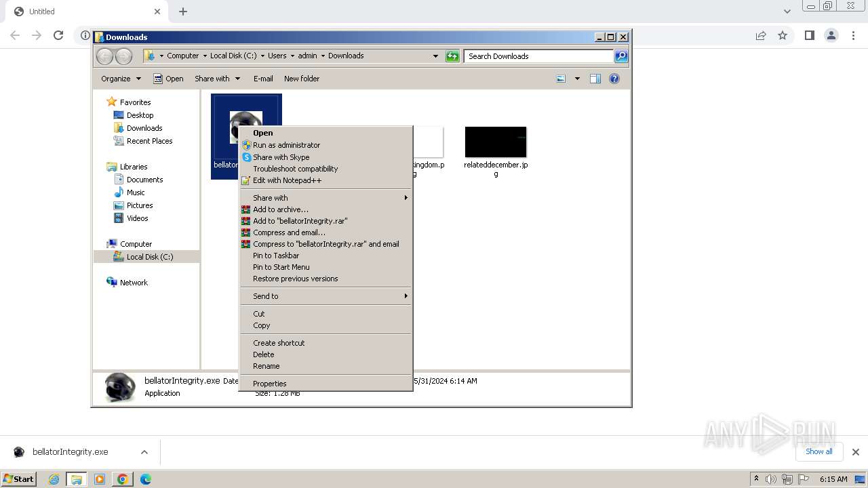Select Share with Skype
Screen dimensions: 868x488
325,157
